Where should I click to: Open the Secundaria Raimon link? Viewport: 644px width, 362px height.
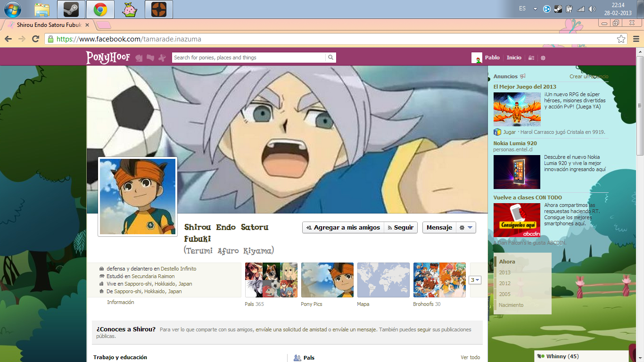[x=153, y=276]
